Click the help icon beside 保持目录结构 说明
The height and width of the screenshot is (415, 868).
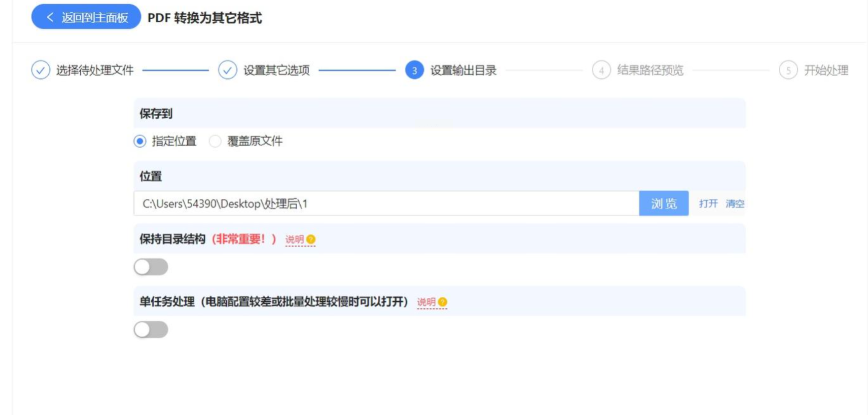pyautogui.click(x=311, y=239)
